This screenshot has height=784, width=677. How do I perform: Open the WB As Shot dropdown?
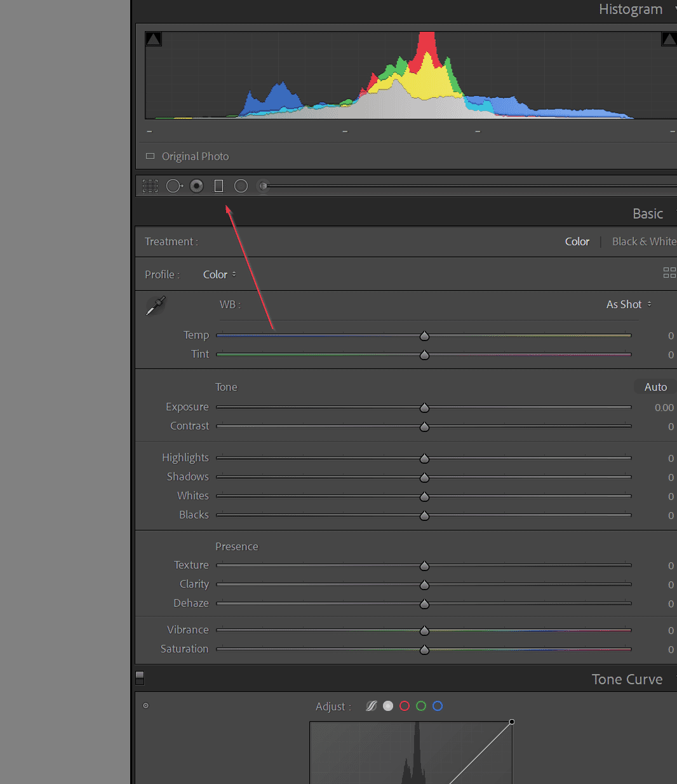click(627, 304)
